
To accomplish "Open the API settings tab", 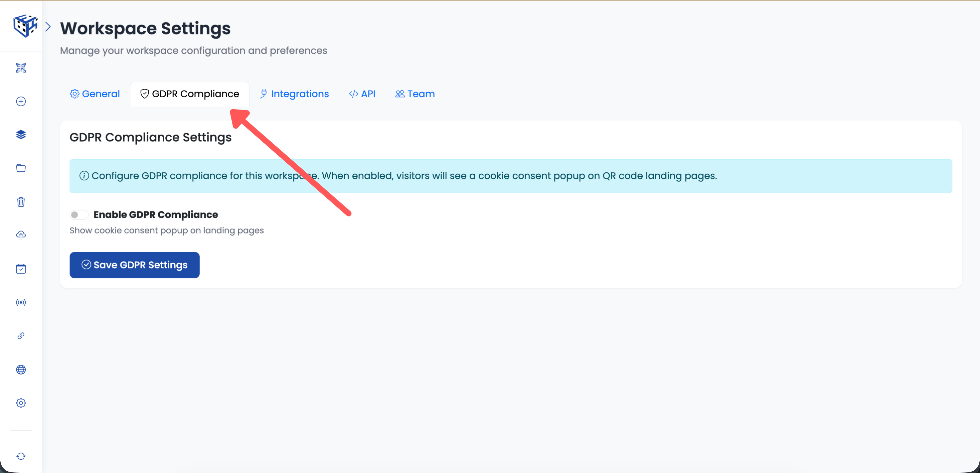I will click(x=362, y=94).
